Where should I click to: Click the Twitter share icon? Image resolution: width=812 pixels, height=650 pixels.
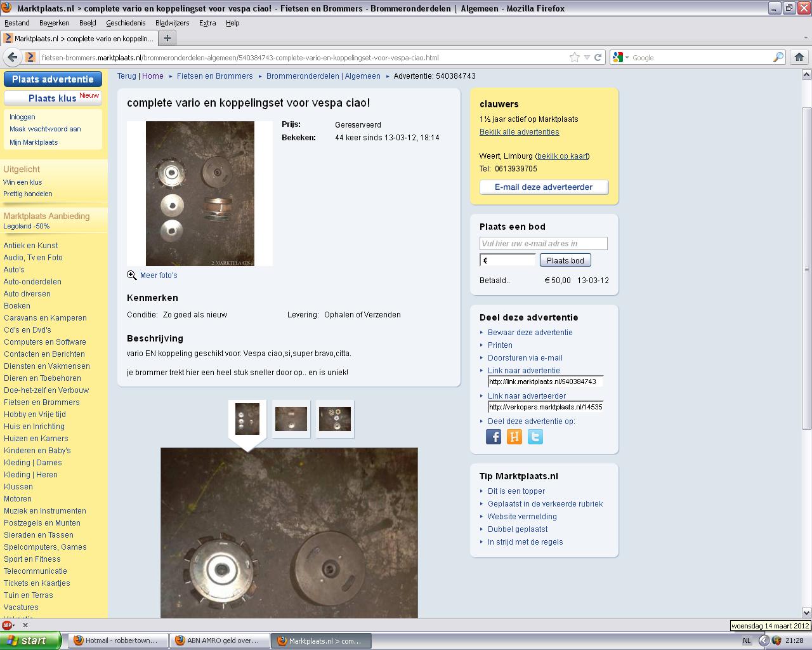pyautogui.click(x=535, y=437)
